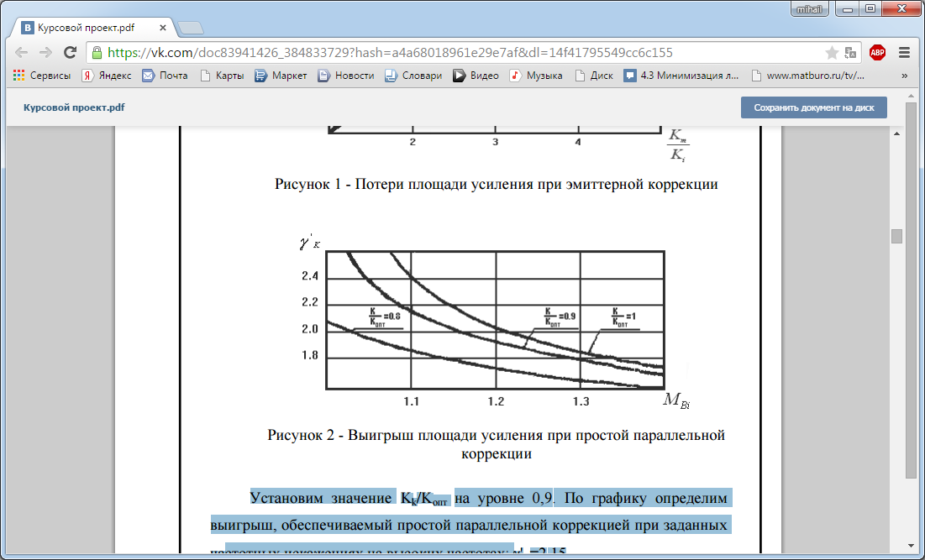The height and width of the screenshot is (560, 925).
Task: Minimize the Chrome window
Action: pyautogui.click(x=848, y=9)
